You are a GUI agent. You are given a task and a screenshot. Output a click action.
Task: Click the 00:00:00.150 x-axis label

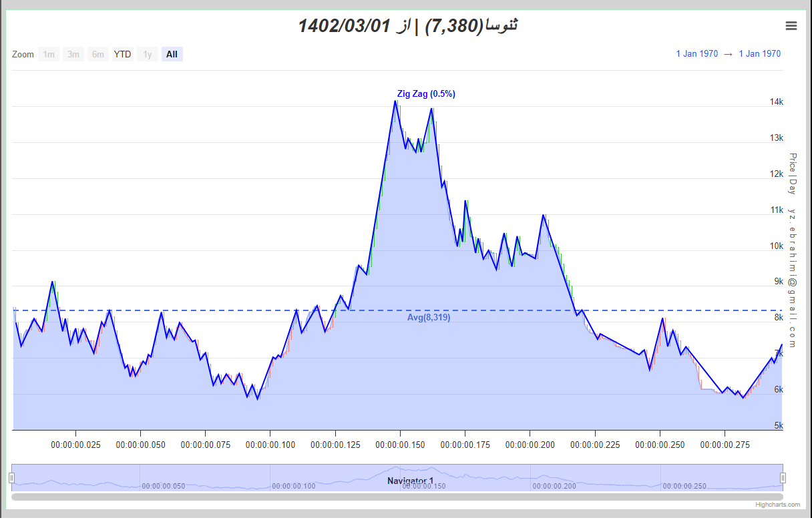[400, 444]
